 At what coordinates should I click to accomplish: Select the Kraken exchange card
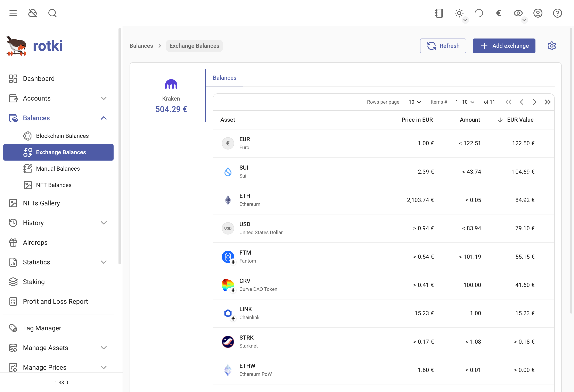[171, 95]
